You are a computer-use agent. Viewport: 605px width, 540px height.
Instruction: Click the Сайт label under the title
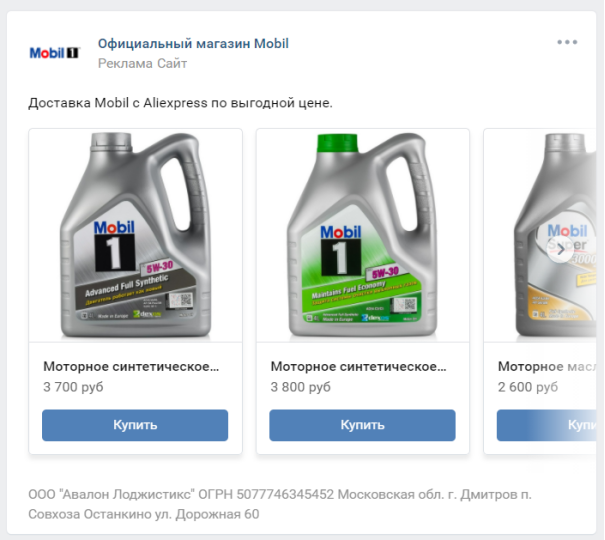172,63
